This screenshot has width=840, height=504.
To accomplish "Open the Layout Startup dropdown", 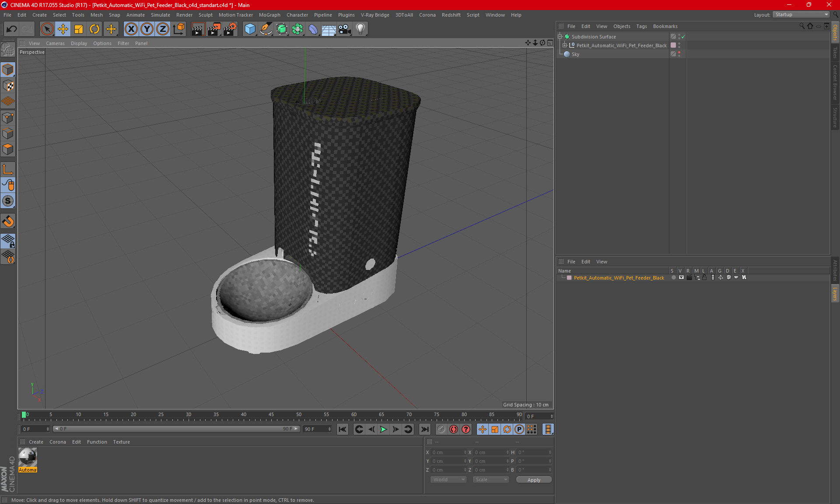I will click(801, 14).
